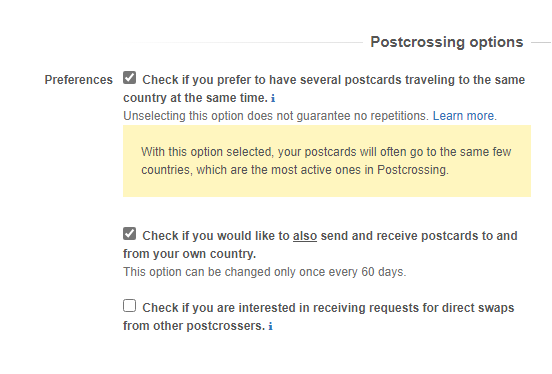
Task: Click "from your own country." text
Action: 189,254
